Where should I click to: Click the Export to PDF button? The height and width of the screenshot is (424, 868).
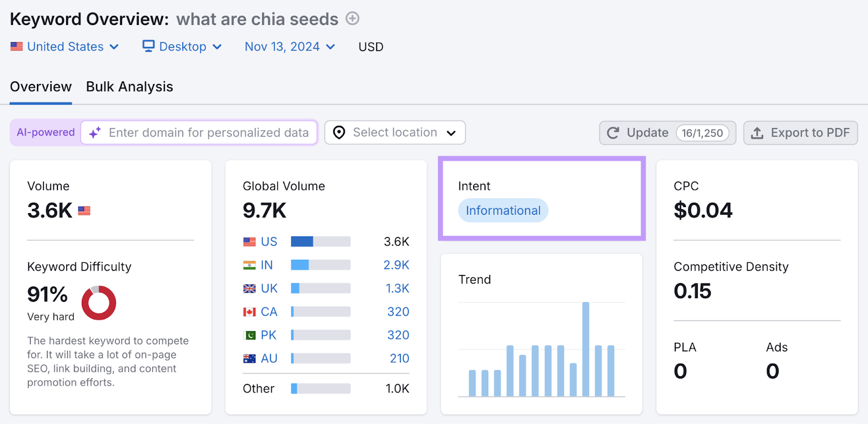coord(800,133)
